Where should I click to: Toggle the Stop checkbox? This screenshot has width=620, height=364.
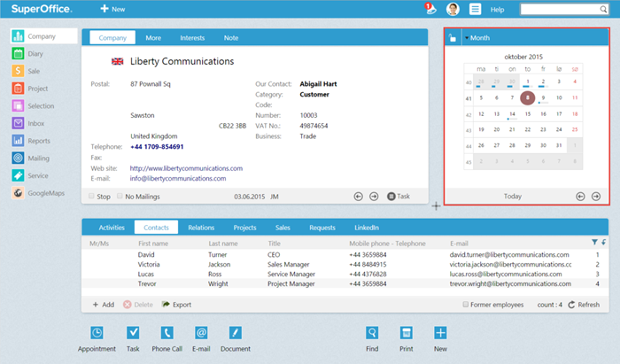click(91, 196)
